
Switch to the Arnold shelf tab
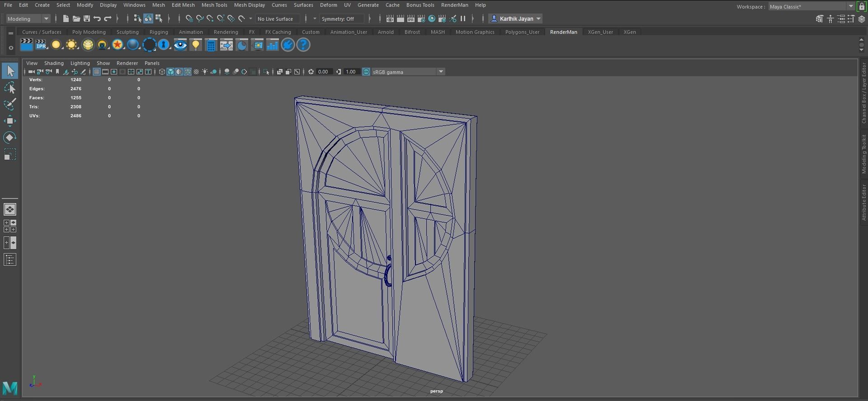pos(386,32)
